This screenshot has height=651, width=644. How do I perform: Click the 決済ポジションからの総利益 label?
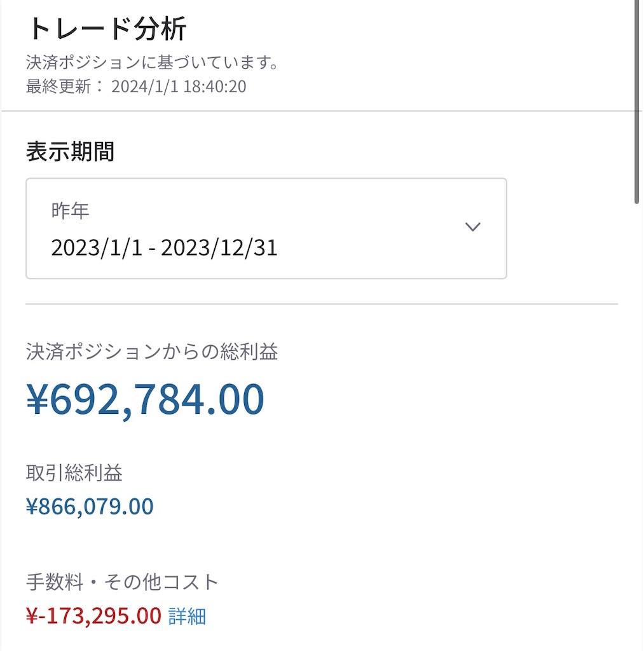tap(152, 352)
